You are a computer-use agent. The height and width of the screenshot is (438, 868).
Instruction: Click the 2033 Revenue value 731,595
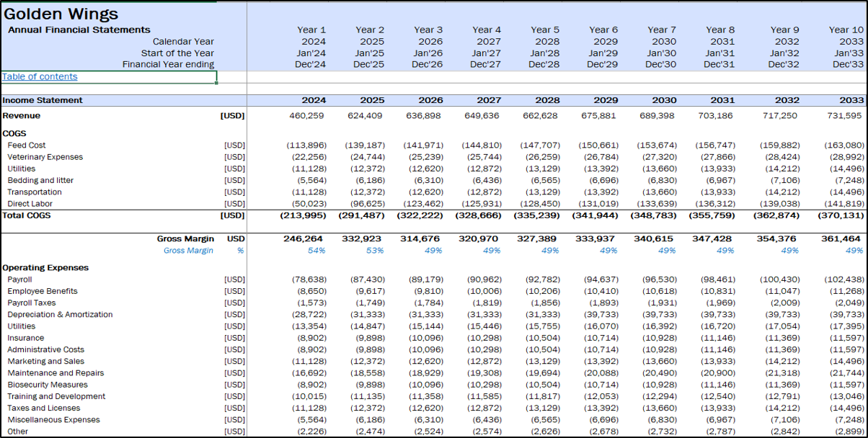(845, 115)
